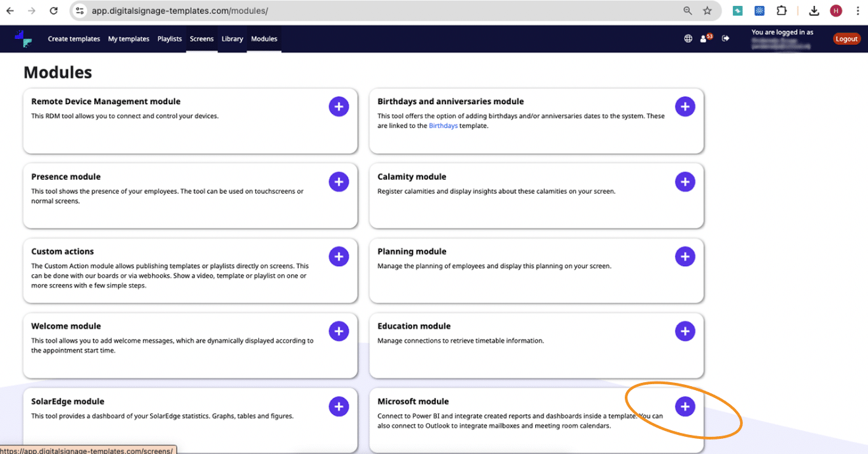Open the Chrome three-dot menu
This screenshot has height=454, width=868.
pyautogui.click(x=857, y=11)
